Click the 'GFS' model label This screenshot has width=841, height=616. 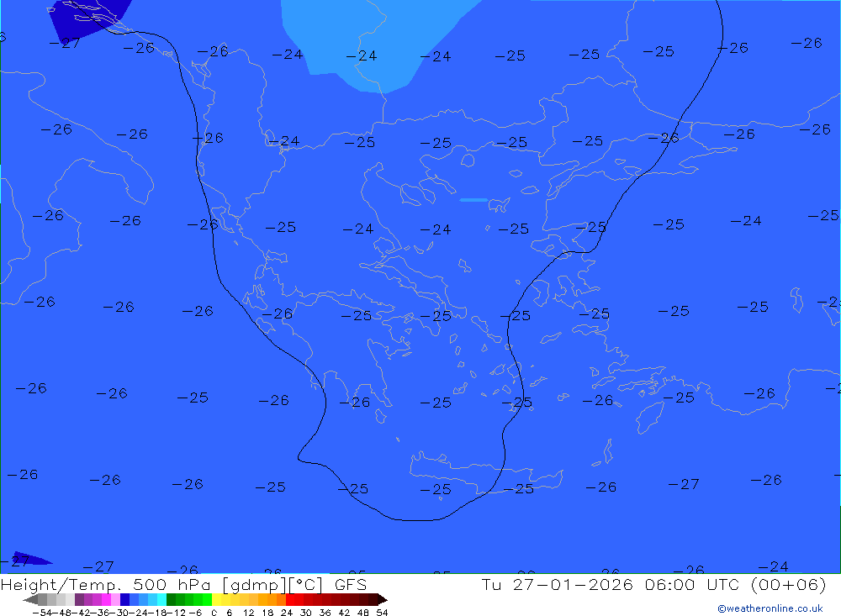tap(351, 584)
